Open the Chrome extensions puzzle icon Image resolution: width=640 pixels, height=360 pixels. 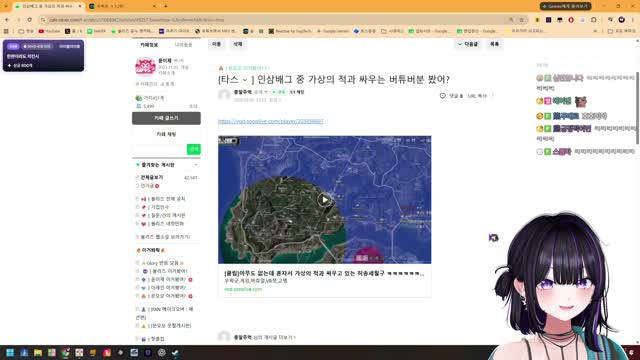[593, 20]
